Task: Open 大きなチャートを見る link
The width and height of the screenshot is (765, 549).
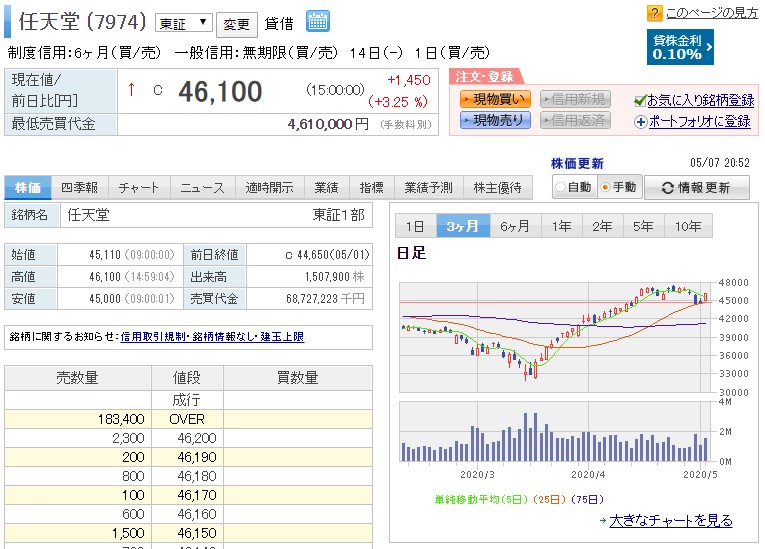Action: tap(671, 521)
